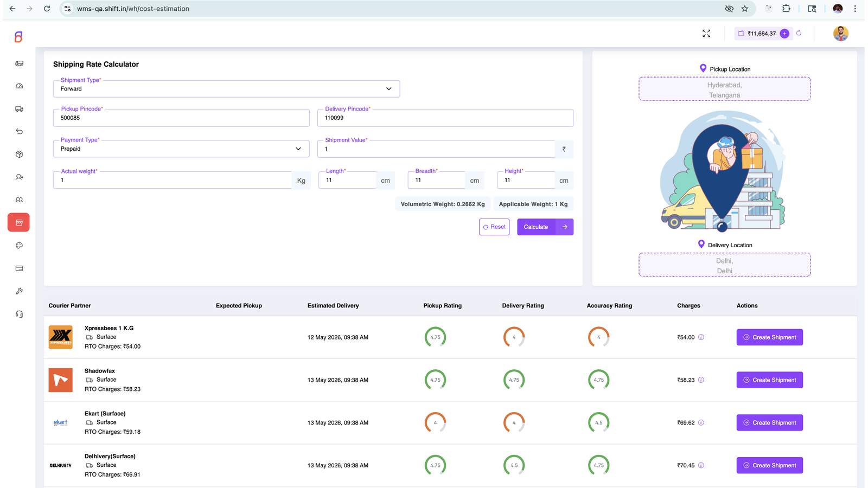The image size is (868, 488).
Task: Open the dashboard speedometer icon in sidebar
Action: pos(19,86)
